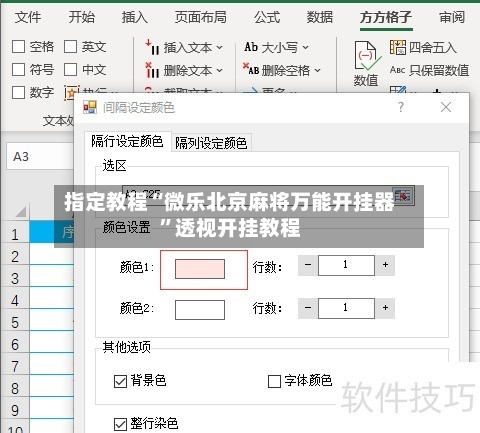Pick the 颜色1 pink swatch
Viewport: 480px width, 433px height.
coord(200,269)
